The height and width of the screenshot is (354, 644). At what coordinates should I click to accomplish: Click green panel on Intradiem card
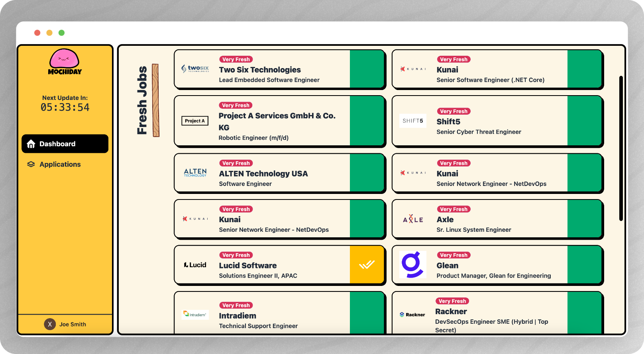coord(367,313)
